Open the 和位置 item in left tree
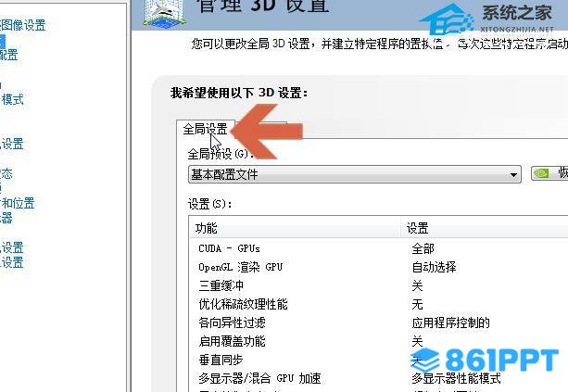The width and height of the screenshot is (568, 392). [18, 203]
